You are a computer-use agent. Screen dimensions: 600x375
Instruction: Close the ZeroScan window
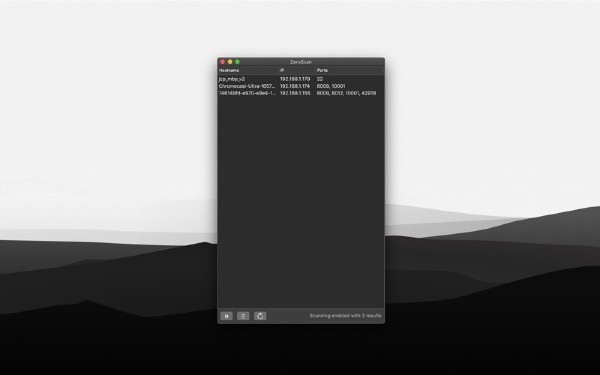click(x=223, y=62)
